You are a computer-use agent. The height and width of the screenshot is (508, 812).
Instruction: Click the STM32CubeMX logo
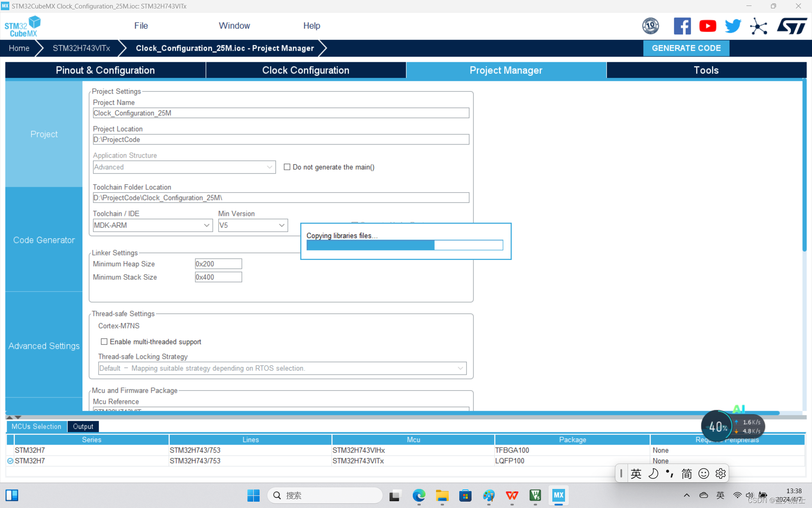(x=22, y=26)
